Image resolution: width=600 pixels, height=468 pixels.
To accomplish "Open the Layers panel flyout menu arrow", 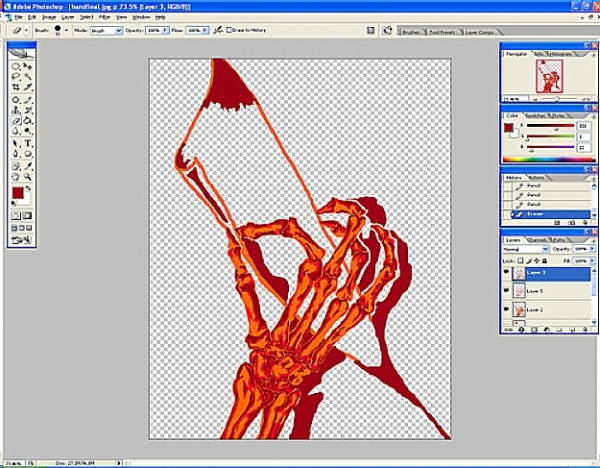I will click(593, 239).
